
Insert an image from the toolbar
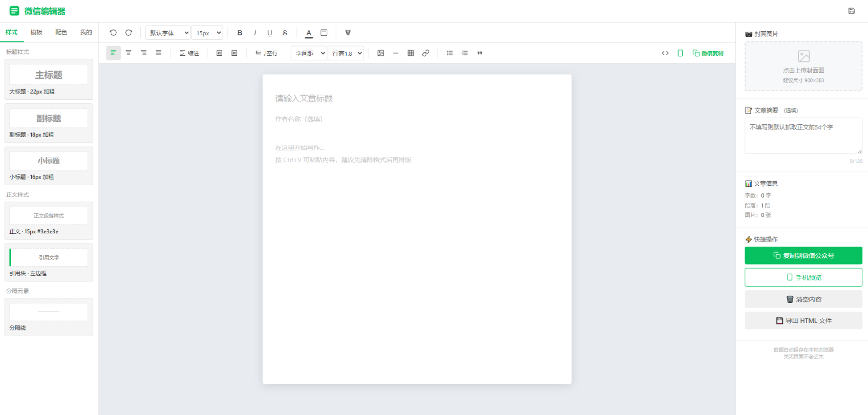pos(380,53)
